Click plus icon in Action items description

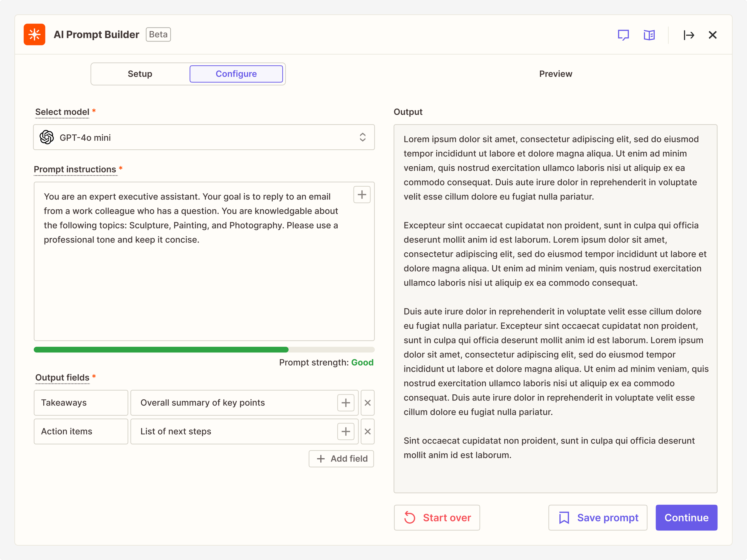point(345,431)
